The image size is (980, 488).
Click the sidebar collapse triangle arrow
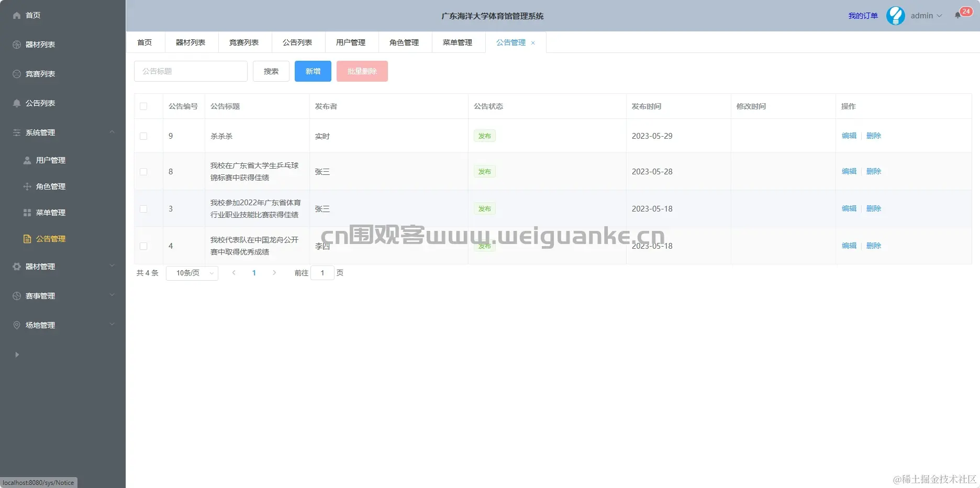click(x=17, y=354)
